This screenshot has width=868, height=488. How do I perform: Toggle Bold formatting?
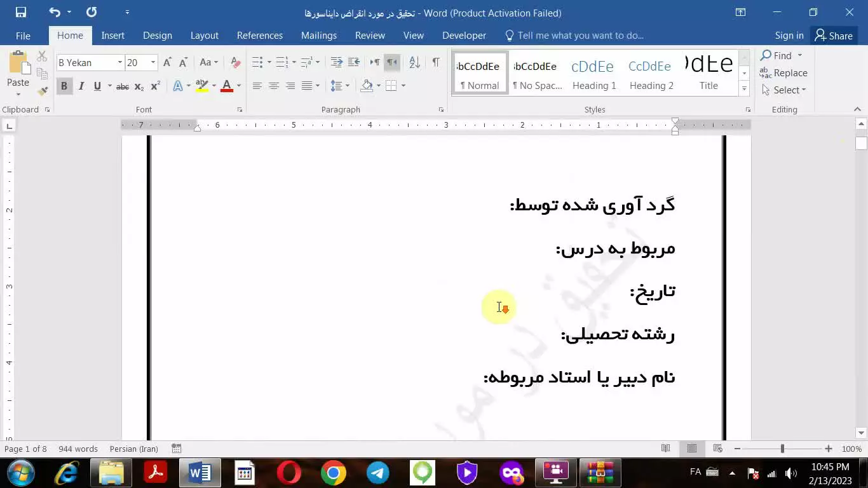click(x=64, y=86)
